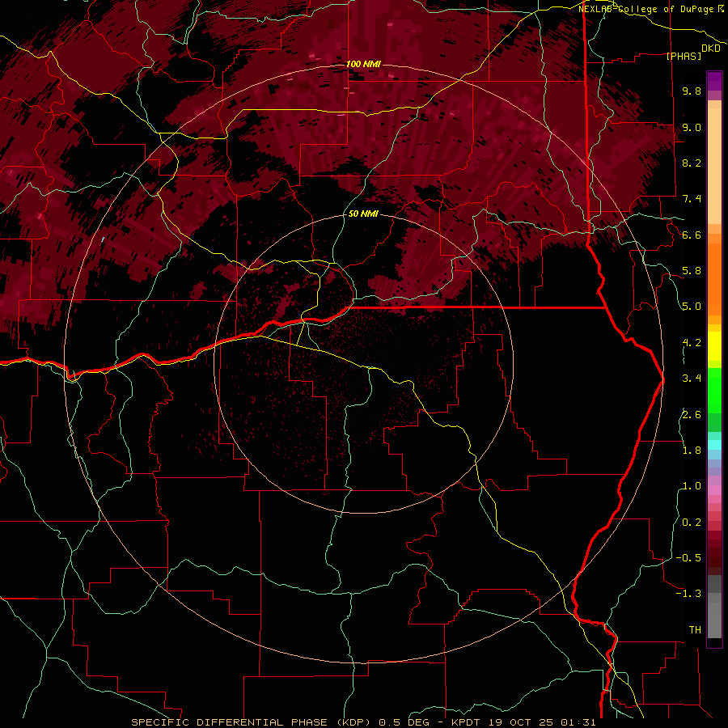Click the -0.5 value on color scale
The height and width of the screenshot is (728, 728).
pyautogui.click(x=688, y=558)
